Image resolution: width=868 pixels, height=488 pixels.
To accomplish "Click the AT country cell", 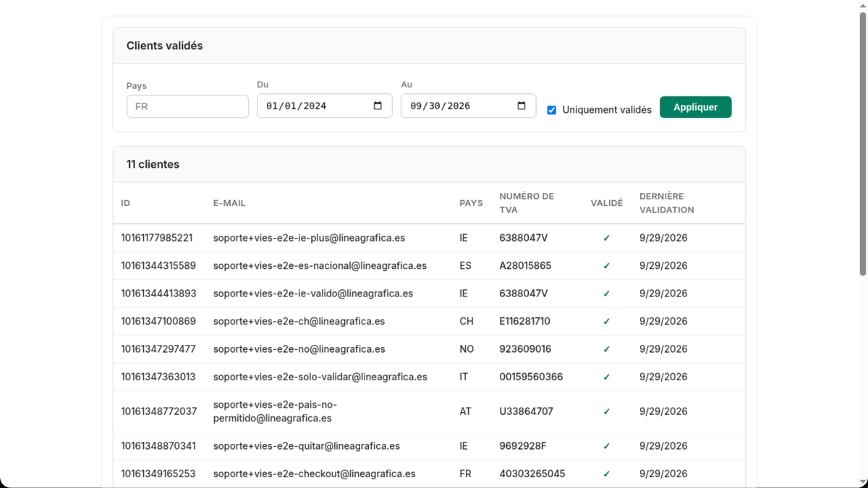I will tap(465, 411).
